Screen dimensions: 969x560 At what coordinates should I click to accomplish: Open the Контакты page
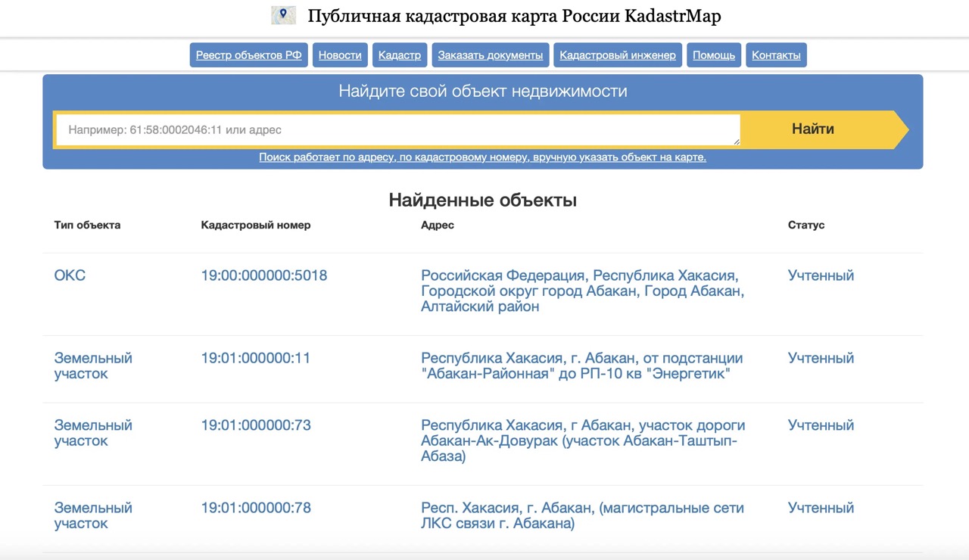[x=776, y=55]
